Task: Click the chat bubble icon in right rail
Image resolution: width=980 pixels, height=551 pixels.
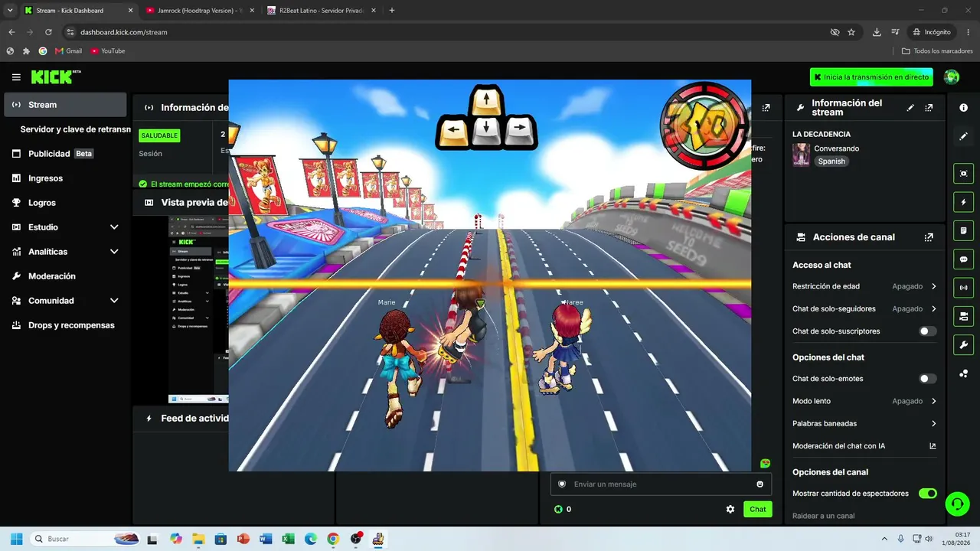Action: click(963, 259)
